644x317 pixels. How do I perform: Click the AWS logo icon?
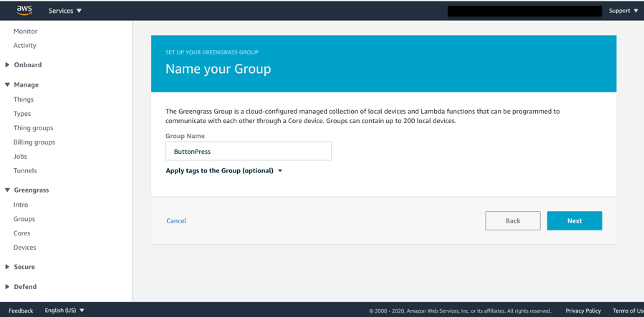click(x=24, y=11)
